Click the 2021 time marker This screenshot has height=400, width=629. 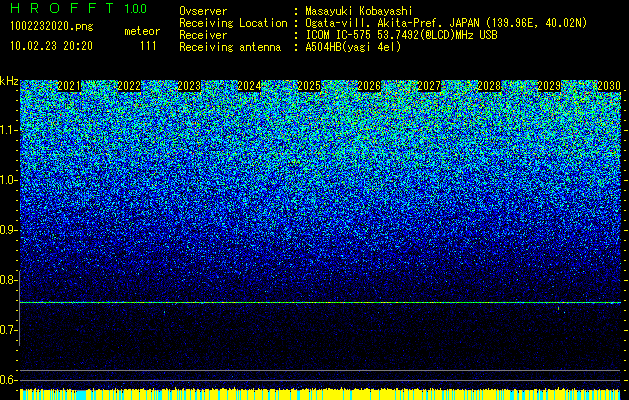click(69, 86)
